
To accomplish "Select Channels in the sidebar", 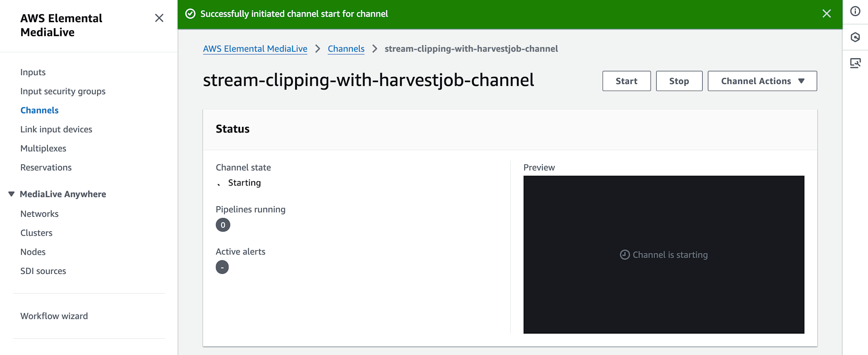I will (39, 110).
